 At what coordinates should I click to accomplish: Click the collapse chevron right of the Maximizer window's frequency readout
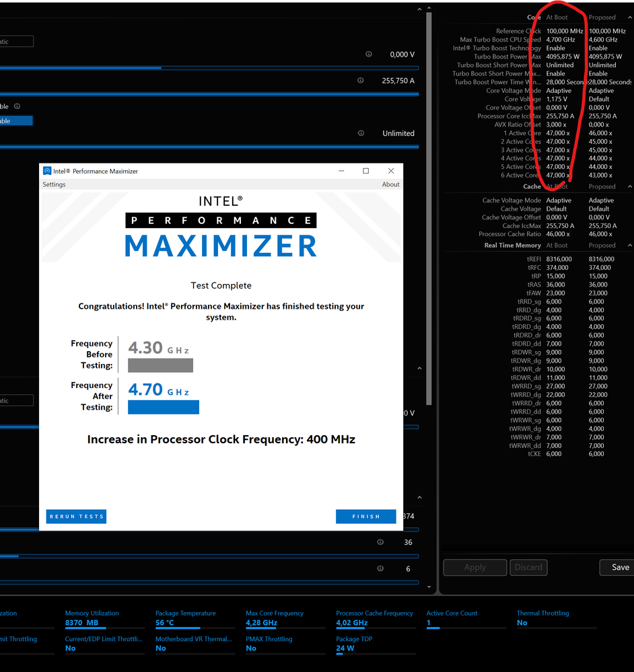click(x=419, y=368)
